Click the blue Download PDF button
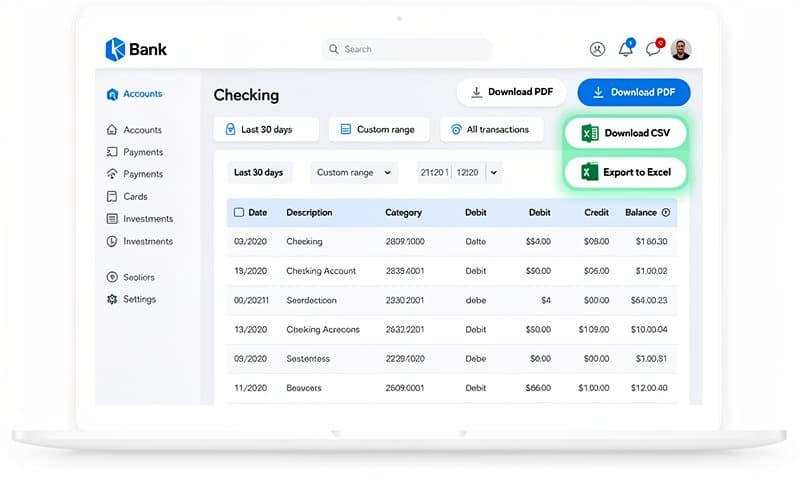800x480 pixels. click(x=634, y=92)
